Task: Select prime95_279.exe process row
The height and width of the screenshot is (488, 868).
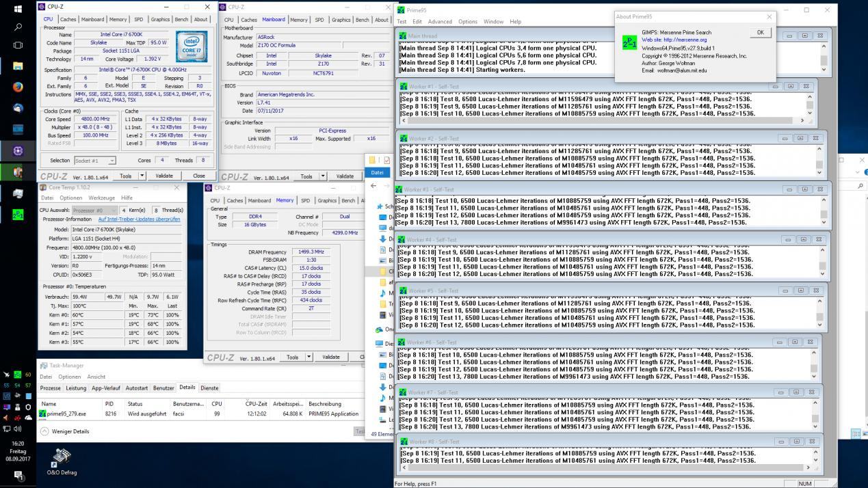Action: [201, 414]
